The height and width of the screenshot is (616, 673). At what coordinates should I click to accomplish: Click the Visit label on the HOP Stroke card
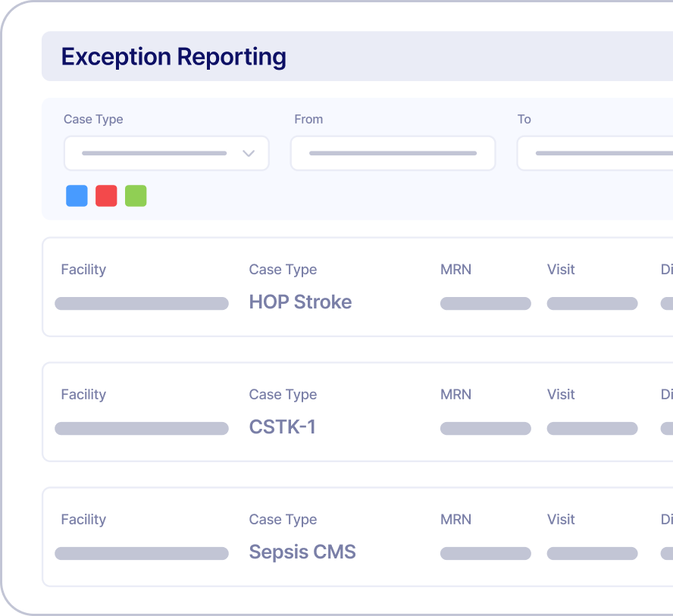pos(561,269)
